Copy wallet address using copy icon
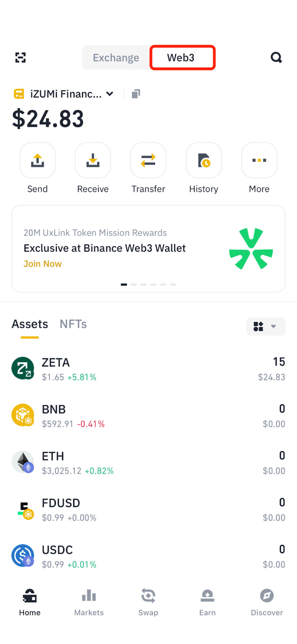The height and width of the screenshot is (644, 297). (x=136, y=94)
